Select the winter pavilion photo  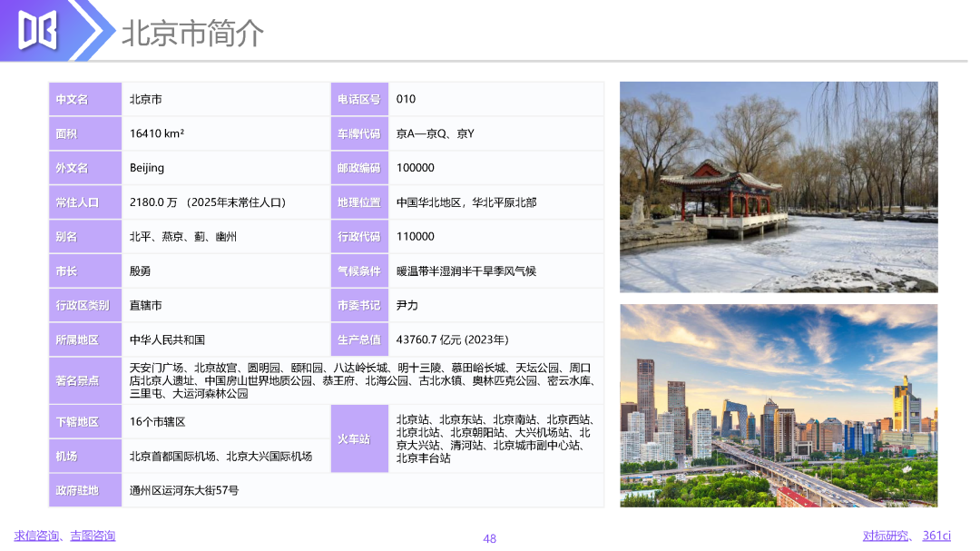click(x=779, y=187)
